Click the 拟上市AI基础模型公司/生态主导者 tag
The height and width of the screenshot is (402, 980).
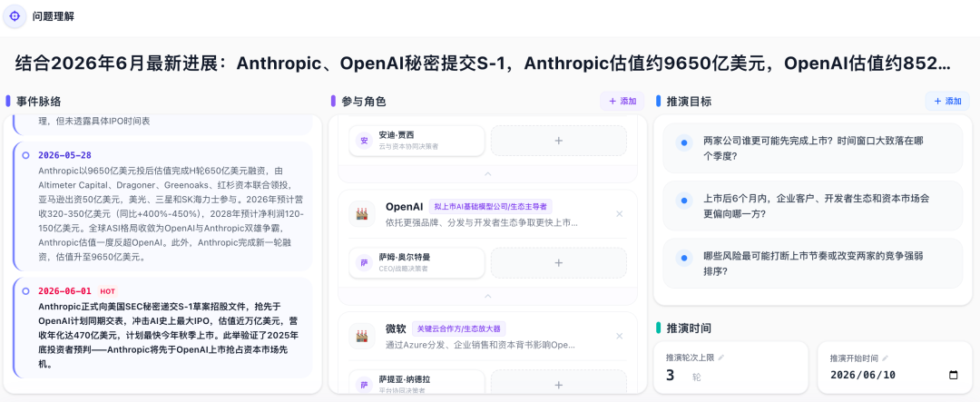[491, 206]
